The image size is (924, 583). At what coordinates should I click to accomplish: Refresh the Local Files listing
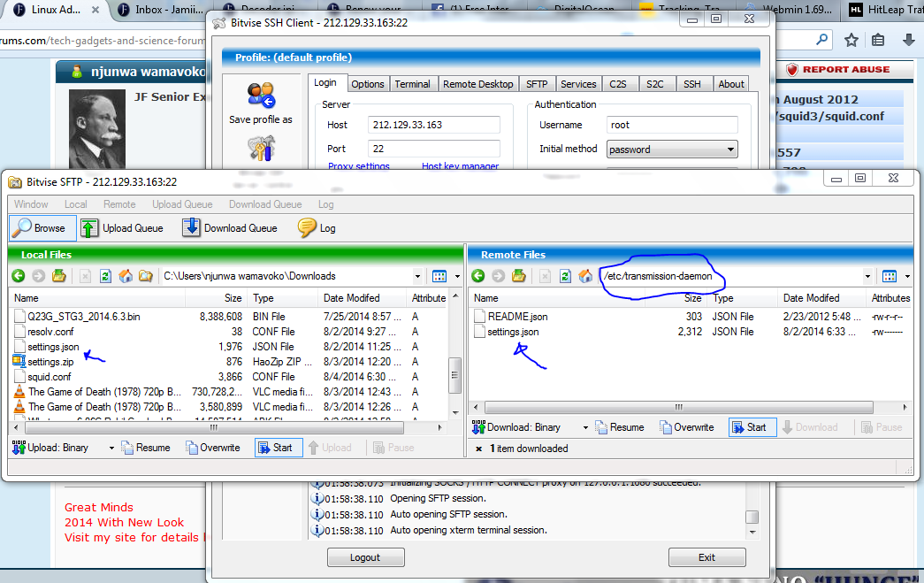point(105,276)
